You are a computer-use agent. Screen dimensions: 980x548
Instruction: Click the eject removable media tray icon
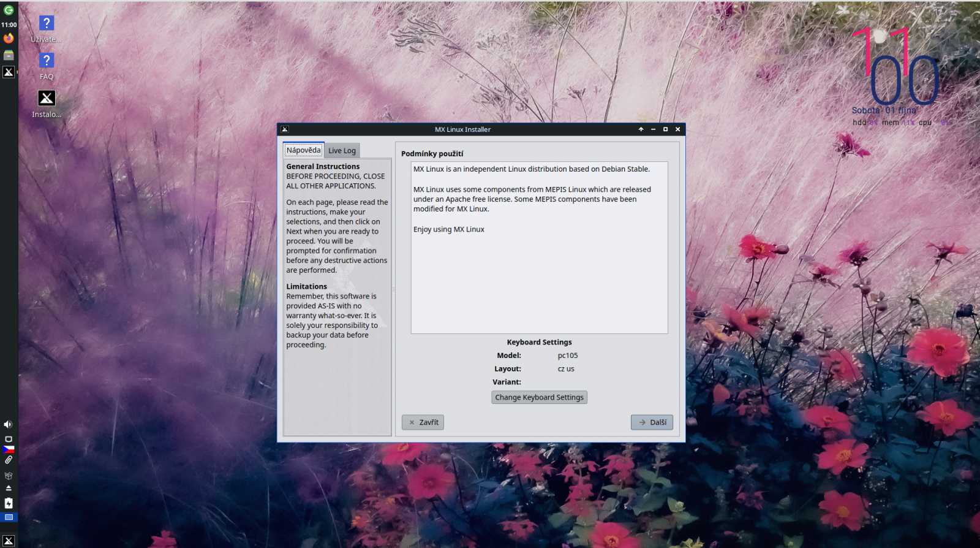click(x=9, y=488)
